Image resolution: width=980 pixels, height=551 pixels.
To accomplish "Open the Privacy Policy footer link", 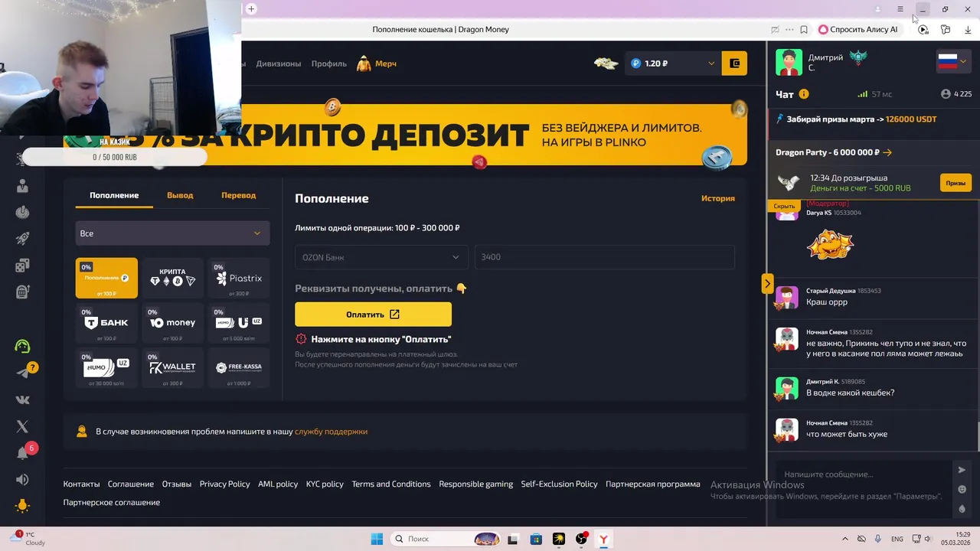I will (224, 484).
